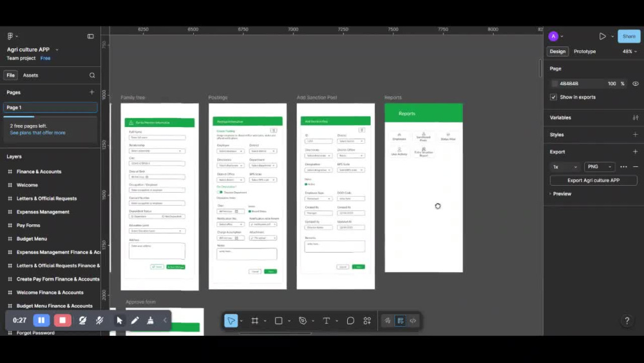Open the Shape tool options arrow

coord(289,320)
